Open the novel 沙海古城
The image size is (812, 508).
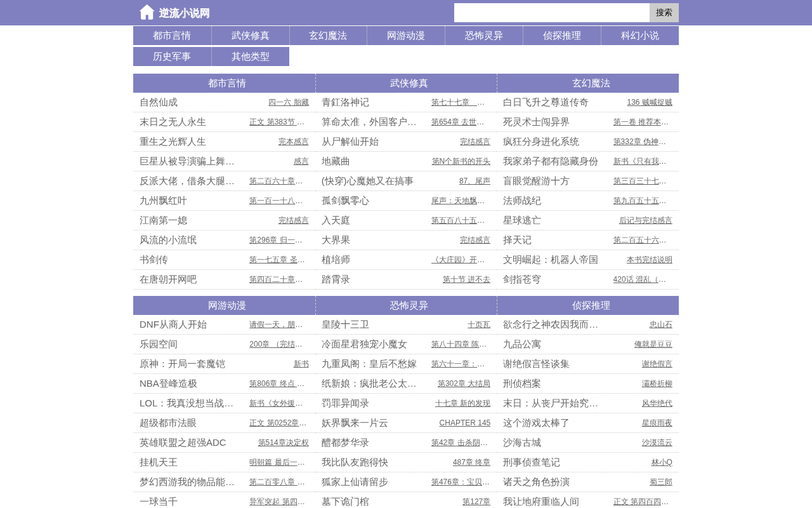(x=522, y=443)
